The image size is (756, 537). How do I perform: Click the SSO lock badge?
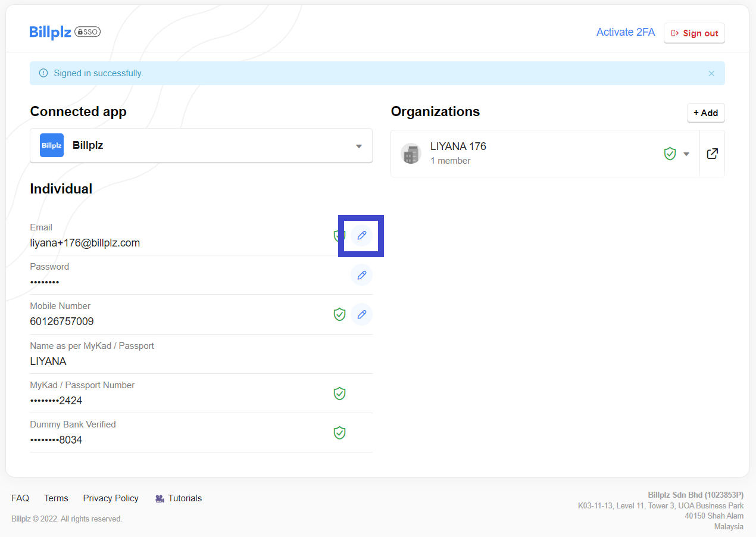pos(88,32)
